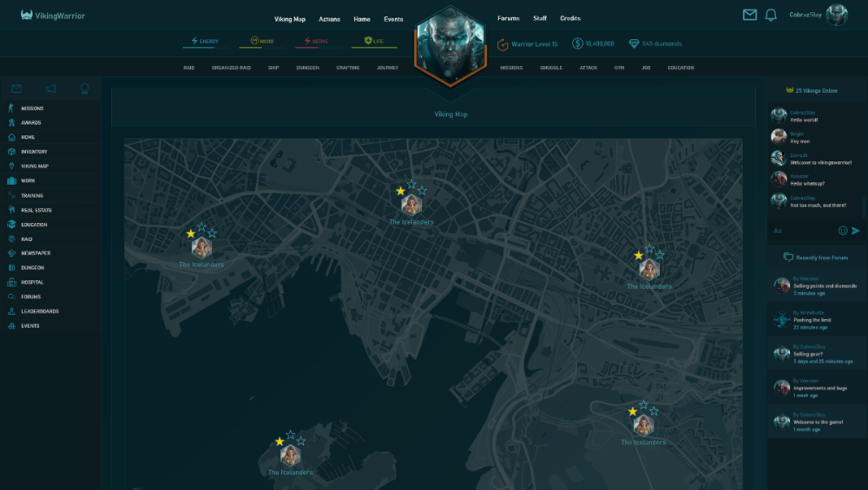
Task: Open the "Pushing the limit" forum post
Action: coord(812,320)
